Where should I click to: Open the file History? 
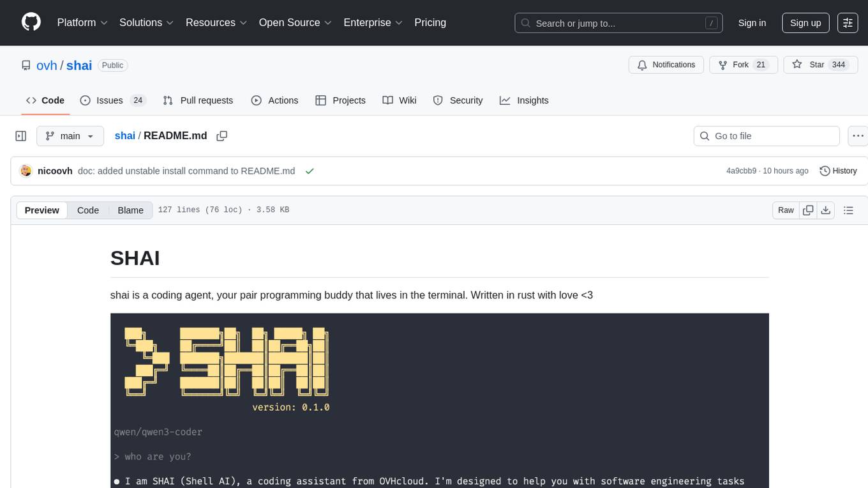point(838,171)
